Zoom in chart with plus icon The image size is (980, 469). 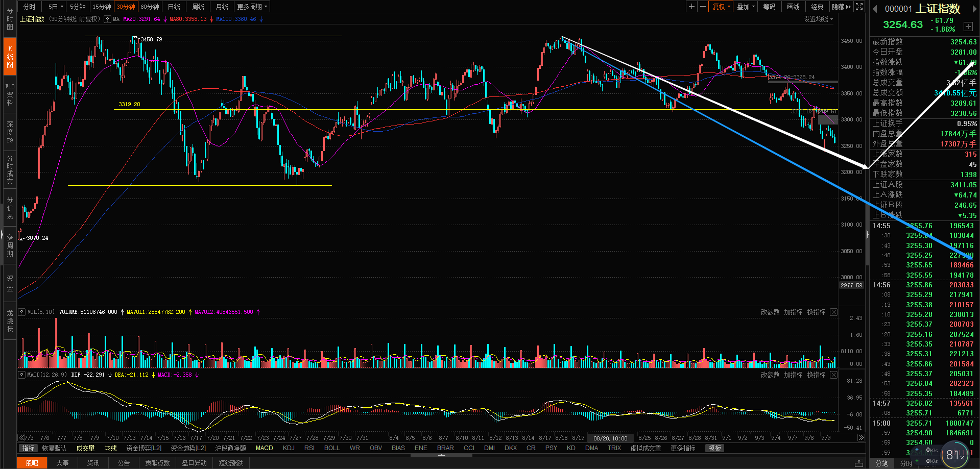[x=691, y=7]
